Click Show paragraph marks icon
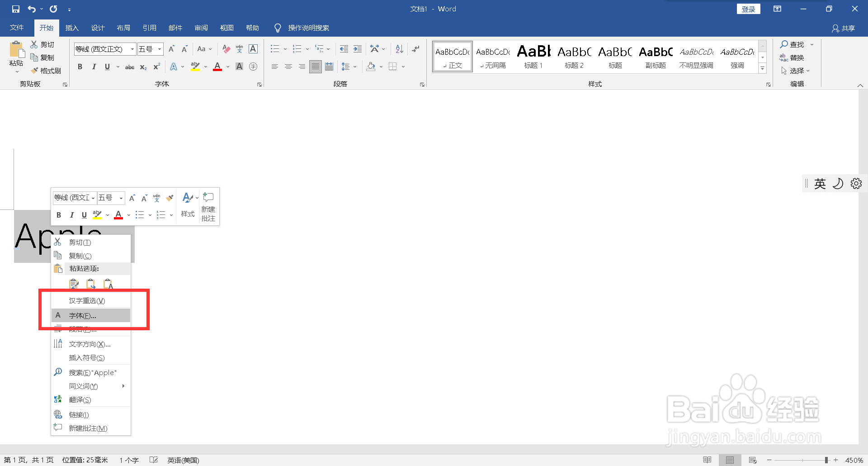This screenshot has height=466, width=868. pos(416,49)
